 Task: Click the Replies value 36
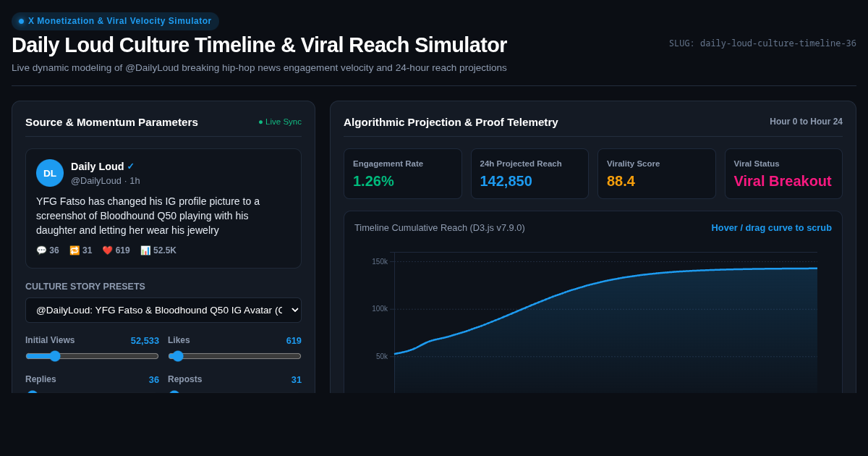(154, 379)
